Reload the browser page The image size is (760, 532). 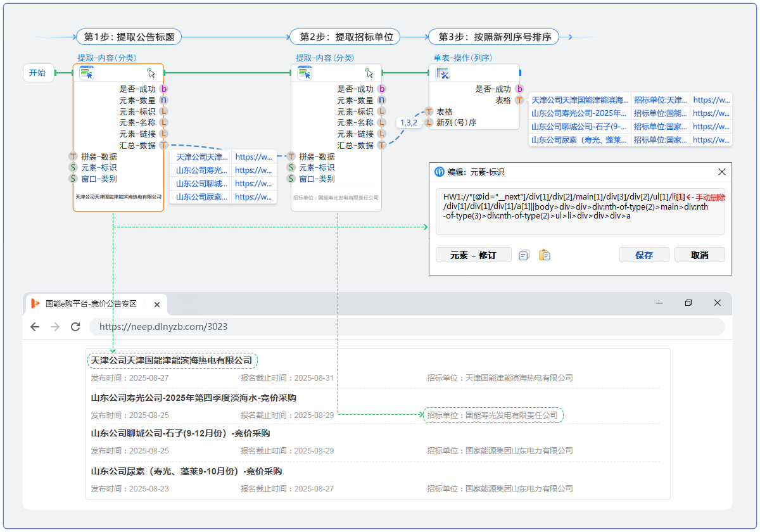(75, 327)
